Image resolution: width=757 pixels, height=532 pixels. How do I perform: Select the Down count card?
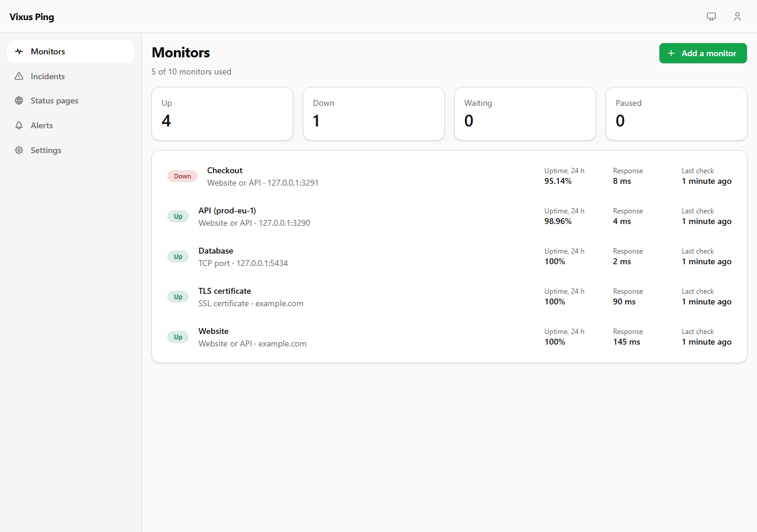(x=374, y=114)
